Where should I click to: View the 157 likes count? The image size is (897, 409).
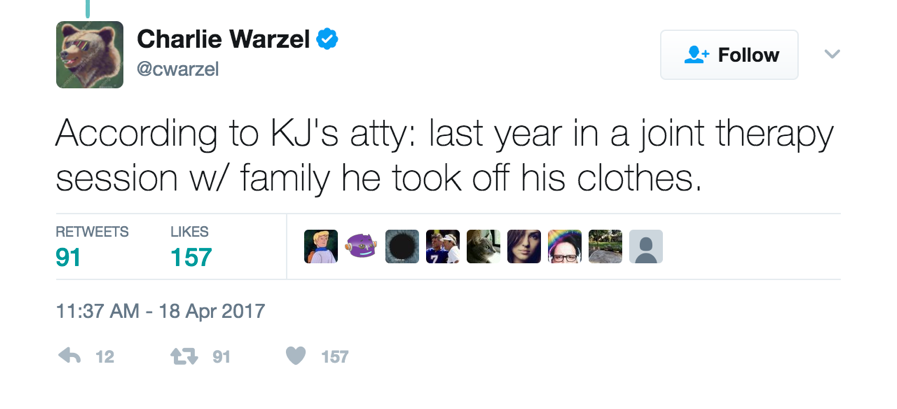191,257
